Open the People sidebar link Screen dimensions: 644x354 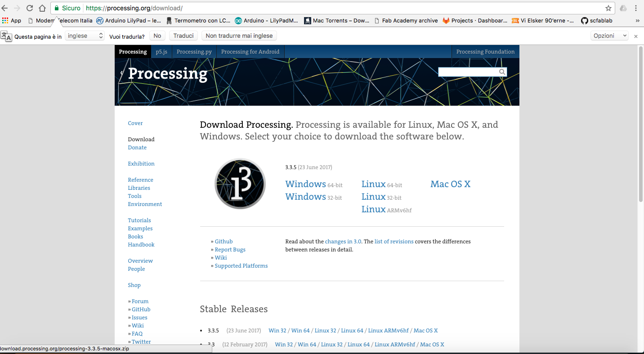pos(136,269)
